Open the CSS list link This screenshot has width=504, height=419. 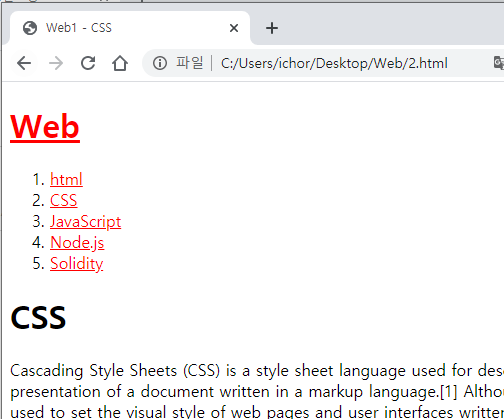[64, 200]
